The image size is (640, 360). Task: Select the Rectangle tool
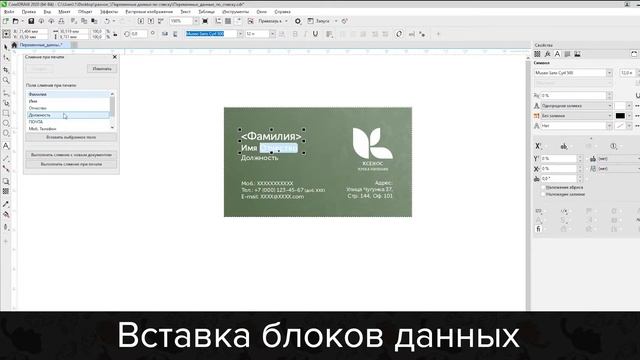6,113
